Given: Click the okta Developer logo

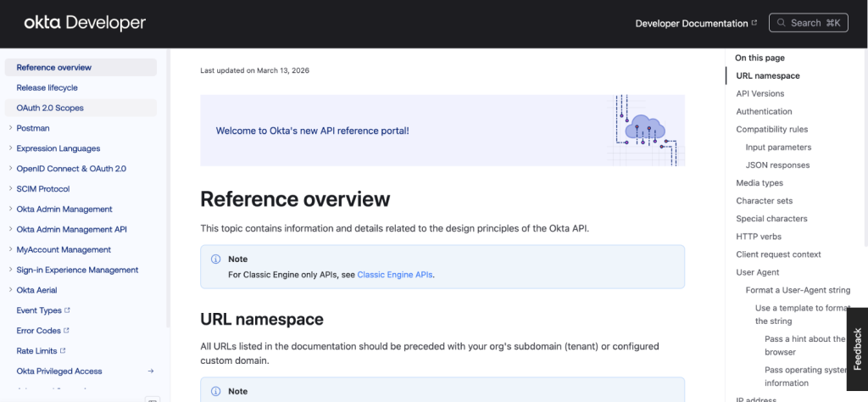Looking at the screenshot, I should click(85, 23).
